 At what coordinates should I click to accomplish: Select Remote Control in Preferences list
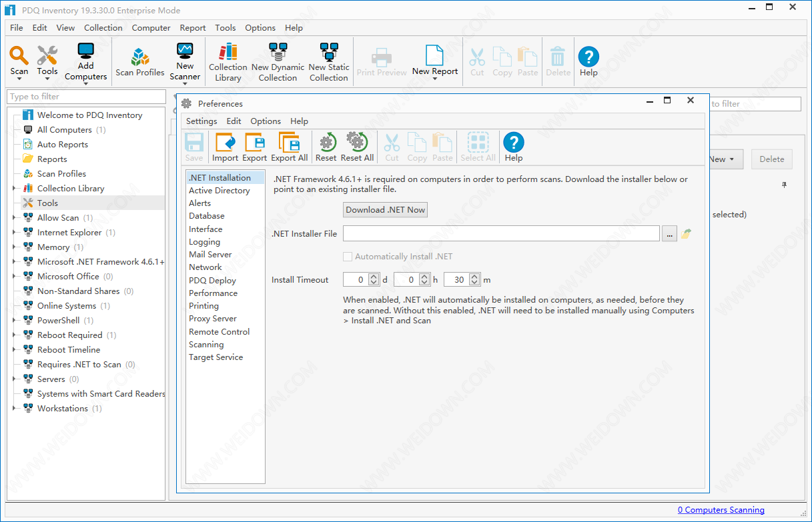click(220, 332)
